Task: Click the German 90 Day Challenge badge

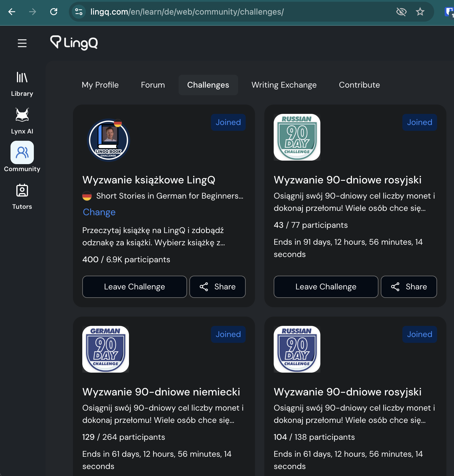Action: click(x=106, y=349)
